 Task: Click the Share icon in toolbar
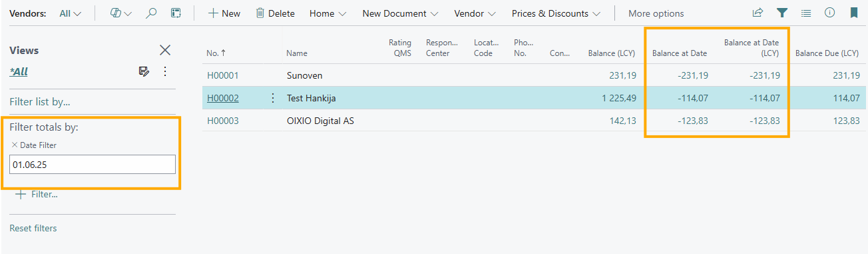pos(758,13)
